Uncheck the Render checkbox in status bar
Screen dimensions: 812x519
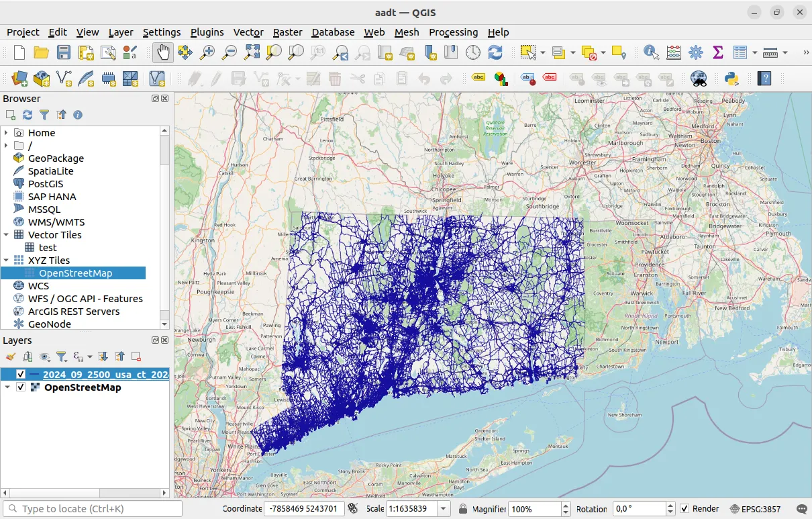pos(684,509)
